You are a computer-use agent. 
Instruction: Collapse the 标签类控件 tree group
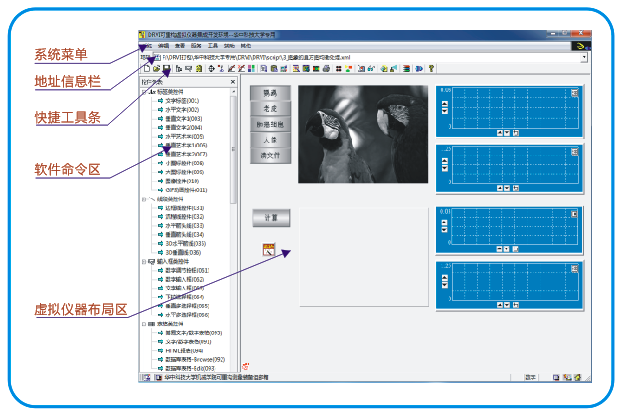pos(145,92)
